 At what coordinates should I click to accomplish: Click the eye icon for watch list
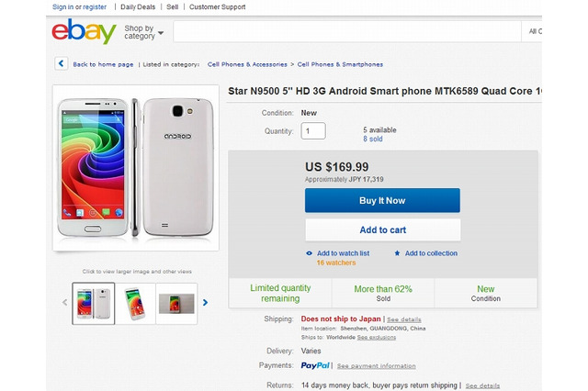(310, 253)
